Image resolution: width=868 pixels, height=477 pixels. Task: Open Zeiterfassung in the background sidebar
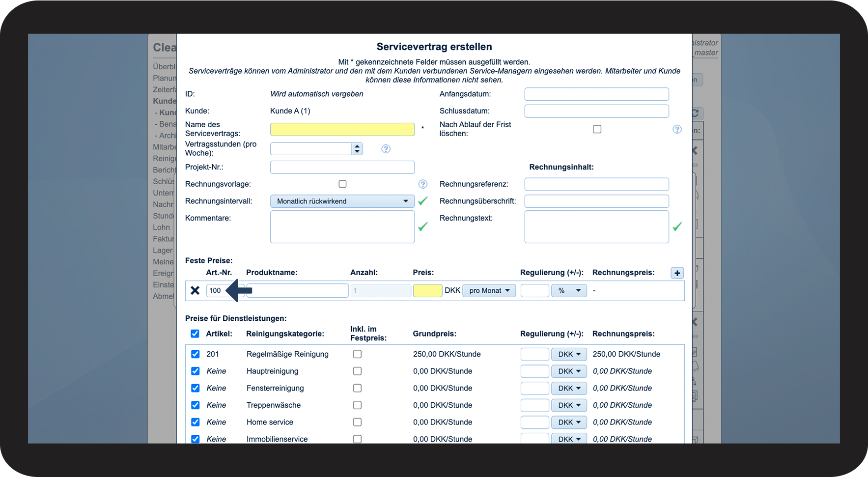164,89
